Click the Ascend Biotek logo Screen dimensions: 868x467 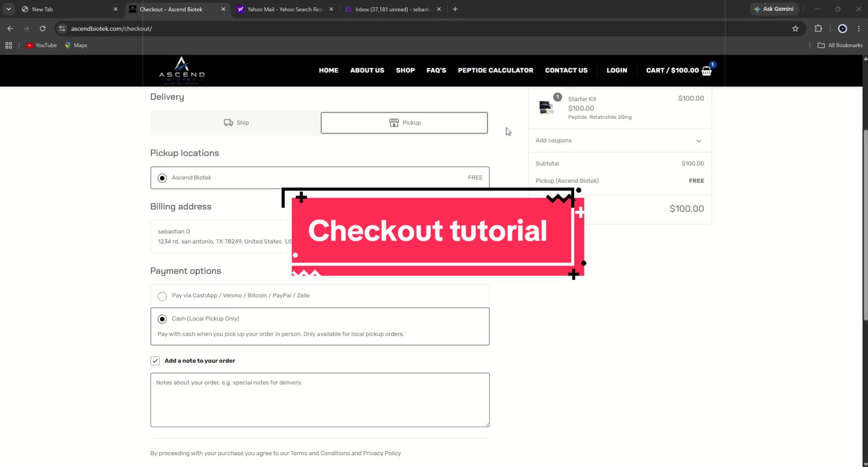coord(182,71)
